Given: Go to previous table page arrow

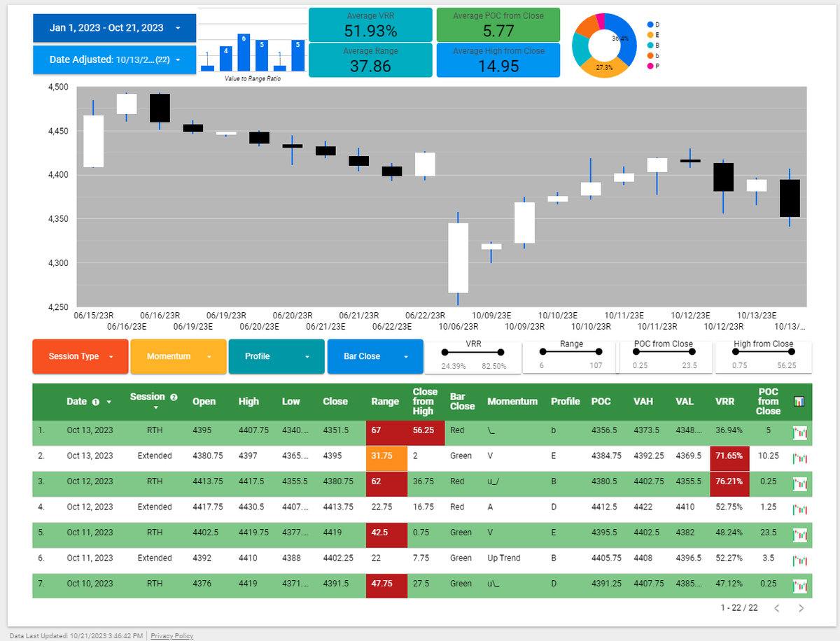Looking at the screenshot, I should click(x=776, y=608).
